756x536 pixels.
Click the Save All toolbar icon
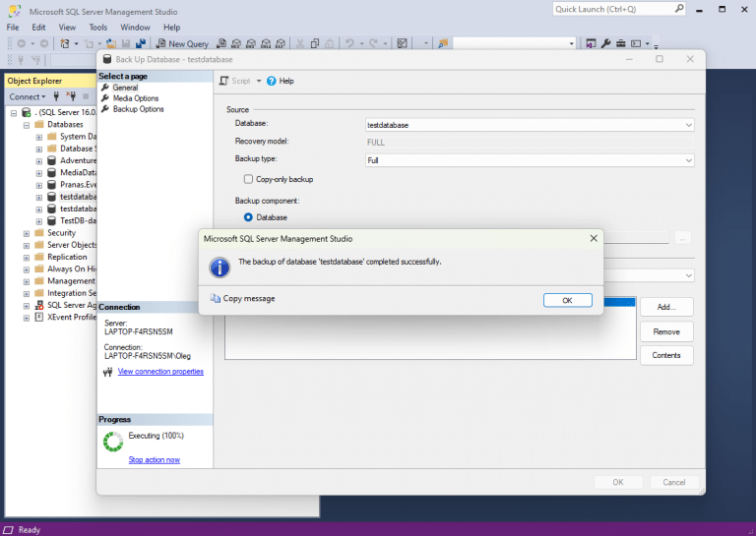tap(141, 44)
